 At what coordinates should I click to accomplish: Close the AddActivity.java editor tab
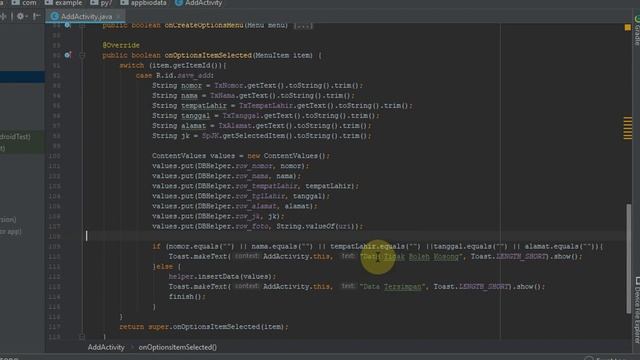(x=119, y=17)
